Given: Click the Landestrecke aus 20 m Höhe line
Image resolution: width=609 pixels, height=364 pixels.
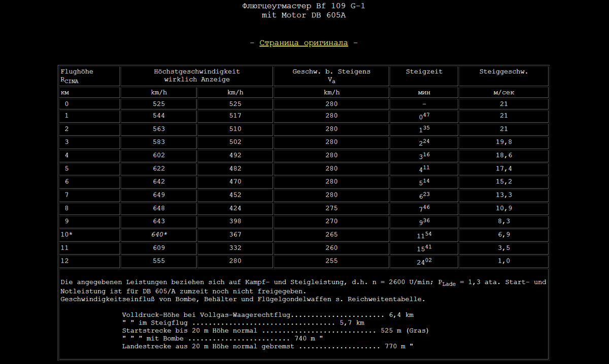Looking at the screenshot, I should pyautogui.click(x=267, y=346).
